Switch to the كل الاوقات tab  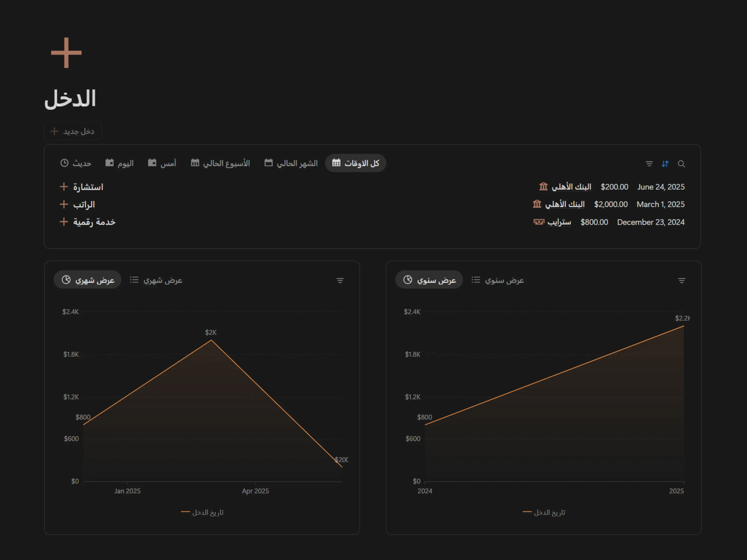355,163
